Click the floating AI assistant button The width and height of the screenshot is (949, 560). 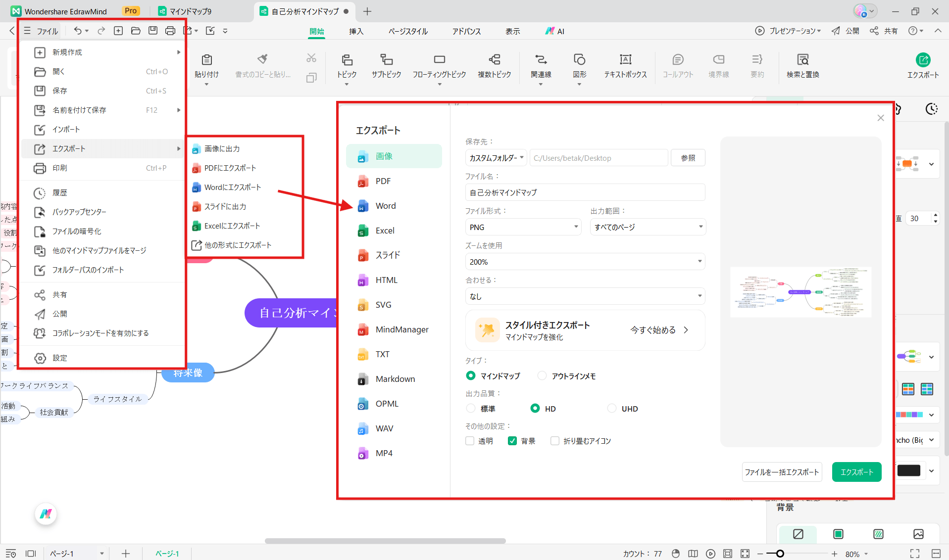46,514
